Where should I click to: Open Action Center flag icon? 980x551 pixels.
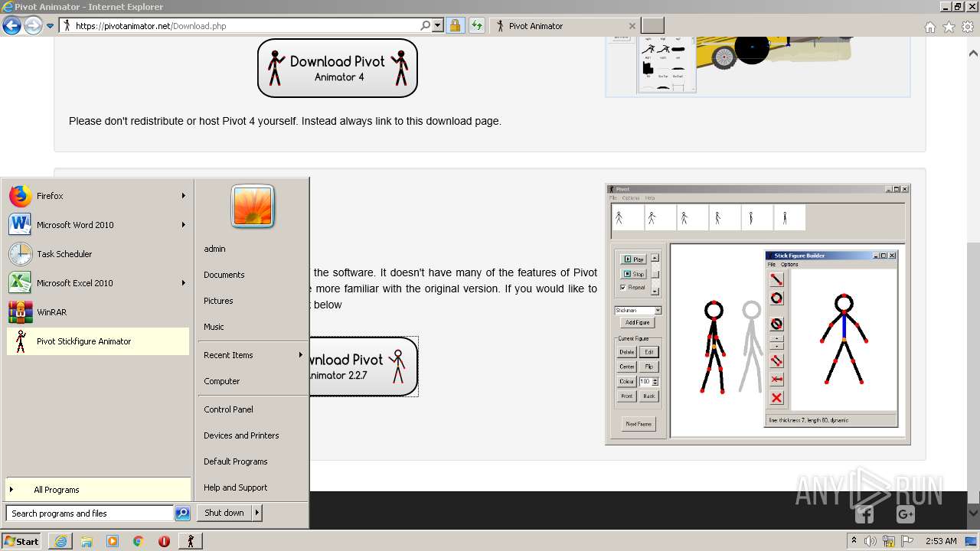tap(907, 541)
